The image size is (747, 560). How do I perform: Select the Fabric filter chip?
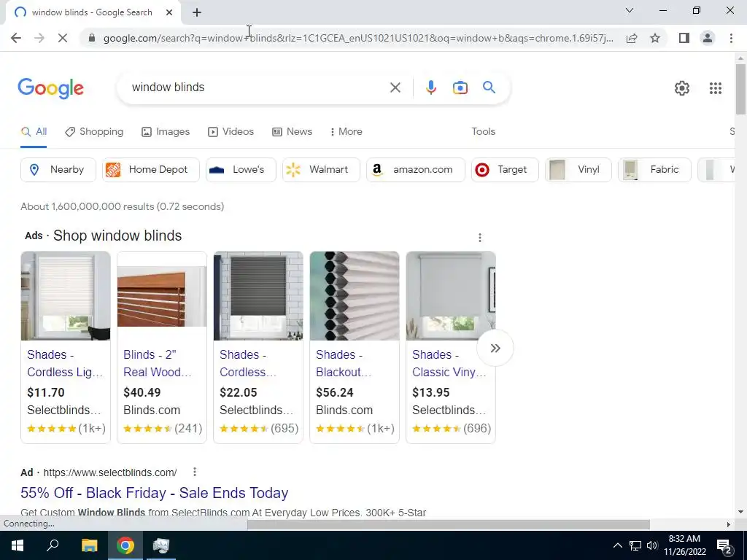(x=654, y=170)
